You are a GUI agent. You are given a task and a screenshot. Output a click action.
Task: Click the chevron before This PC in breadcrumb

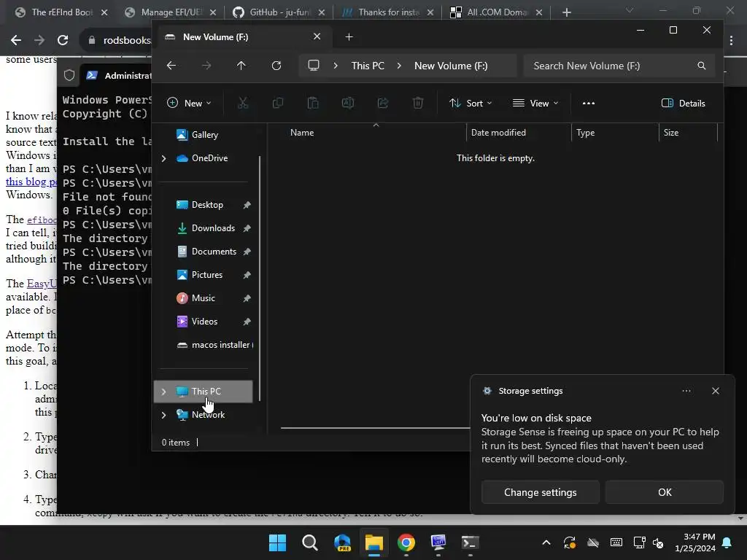[x=336, y=66]
